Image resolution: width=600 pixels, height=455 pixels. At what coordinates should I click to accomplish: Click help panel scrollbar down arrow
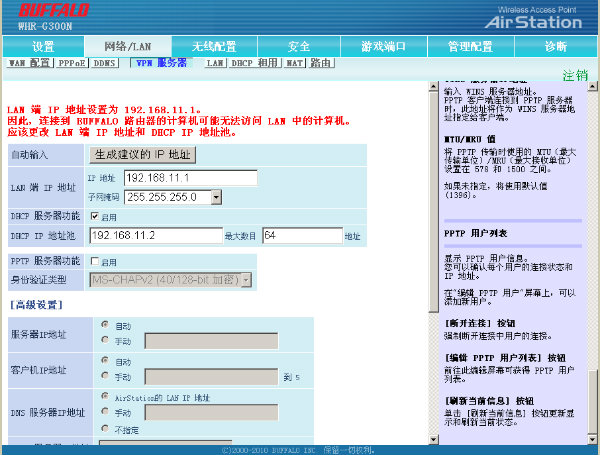pos(592,439)
